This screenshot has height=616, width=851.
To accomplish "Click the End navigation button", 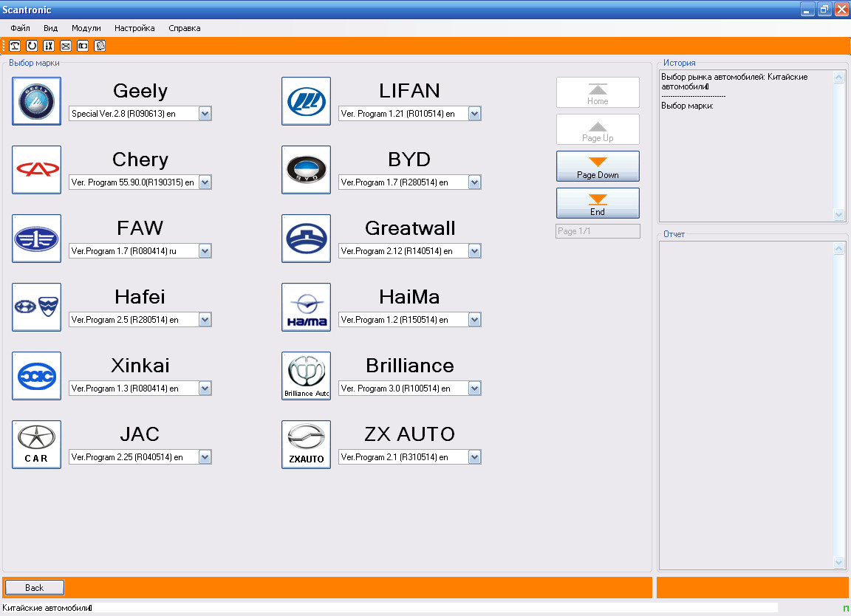I will click(598, 203).
